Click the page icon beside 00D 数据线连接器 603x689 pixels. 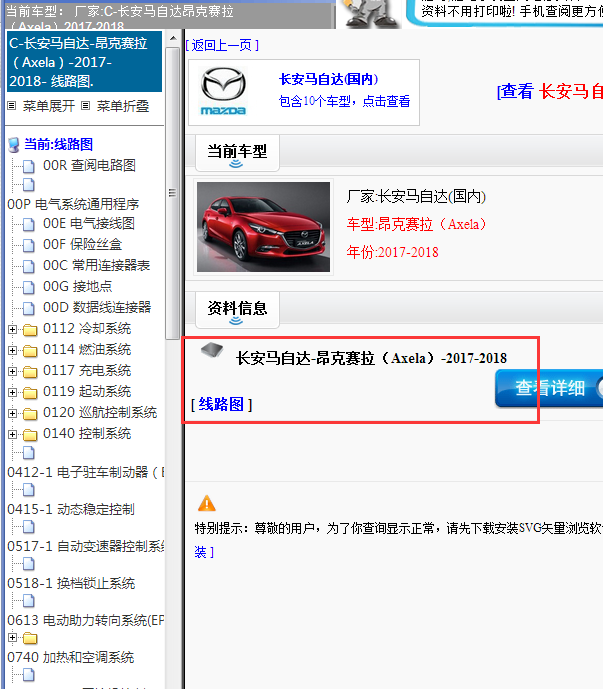tap(29, 308)
